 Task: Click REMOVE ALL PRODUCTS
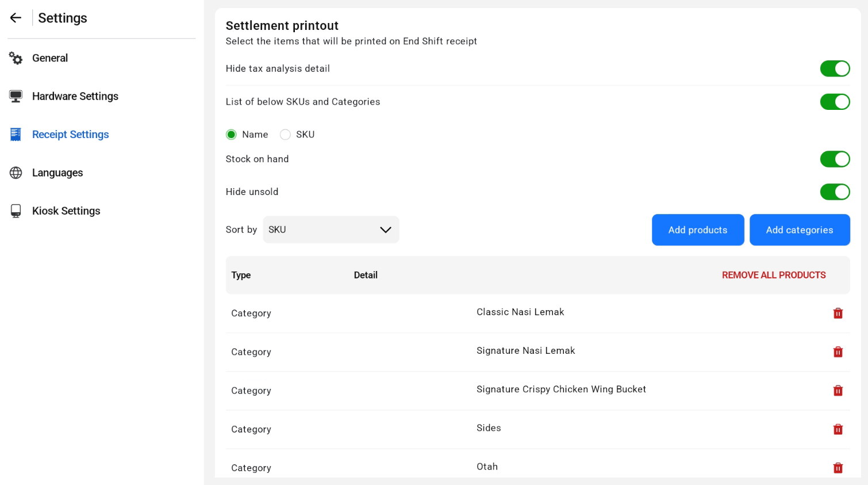coord(774,275)
